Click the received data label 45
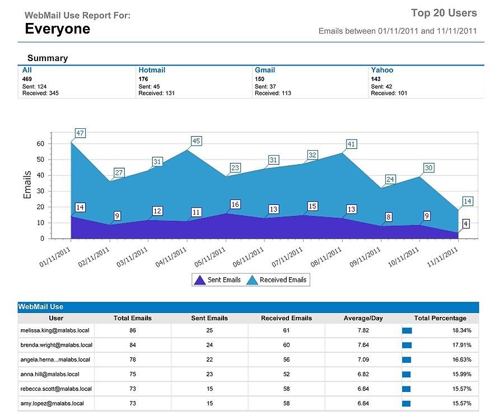 [196, 141]
